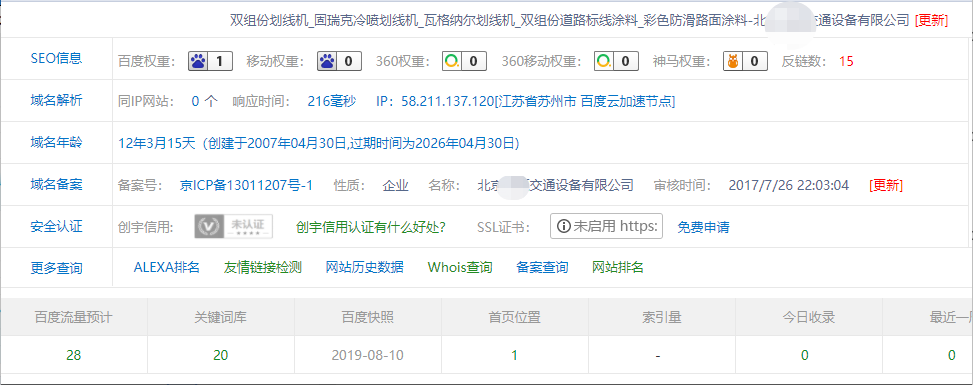Open same-IP sites count 0 个
The width and height of the screenshot is (973, 385).
pos(205,102)
